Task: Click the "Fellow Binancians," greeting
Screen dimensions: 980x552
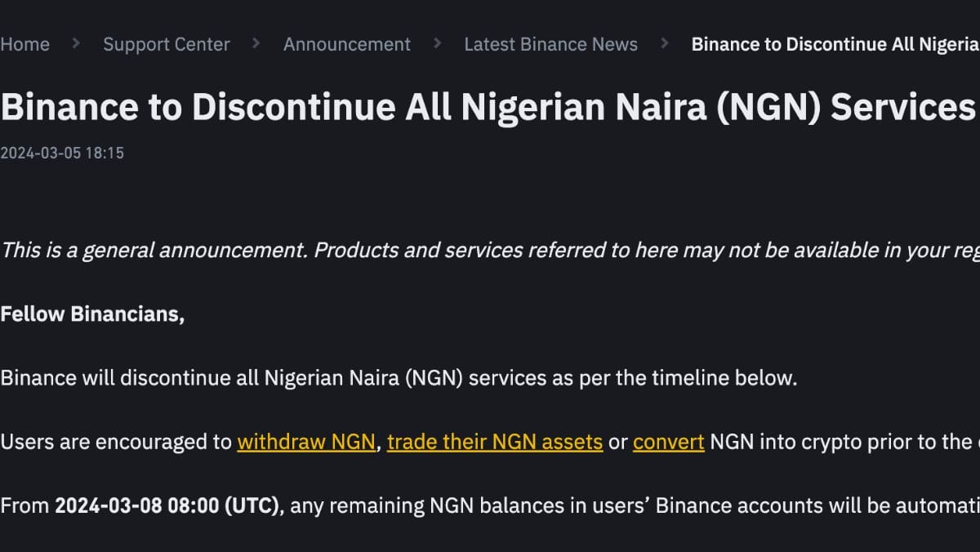Action: tap(92, 314)
